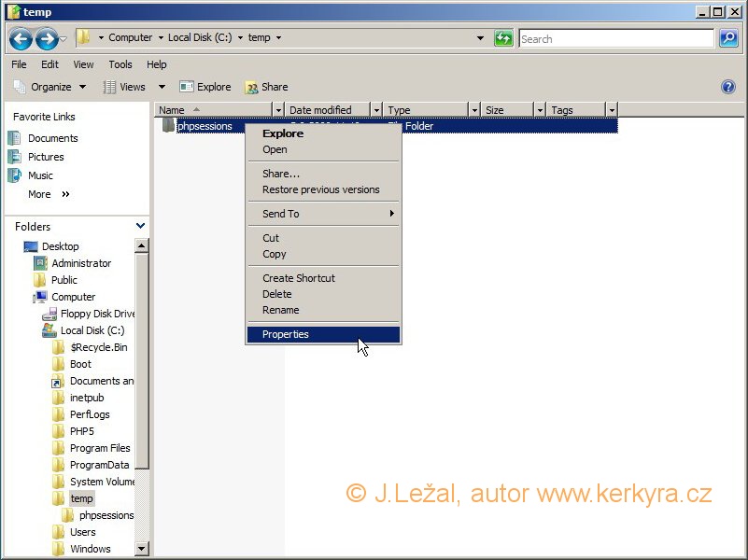Click the Back navigation arrow button
The width and height of the screenshot is (748, 560).
click(21, 39)
